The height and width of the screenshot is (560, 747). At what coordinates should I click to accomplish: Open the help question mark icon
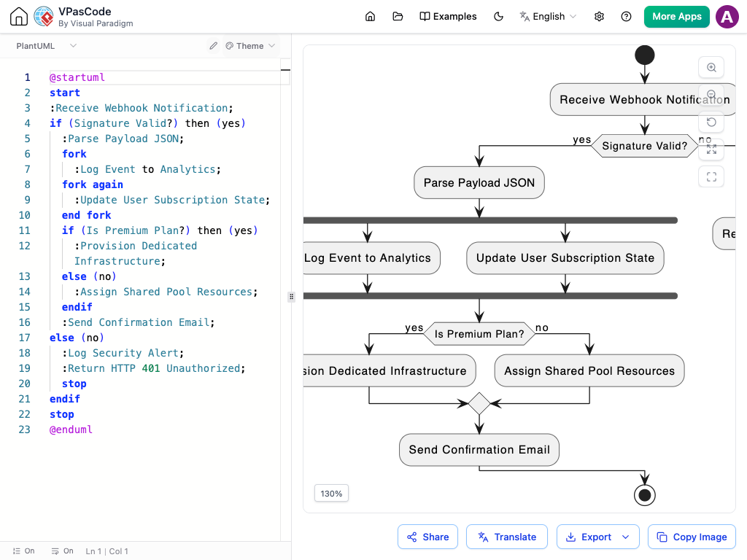click(x=627, y=17)
